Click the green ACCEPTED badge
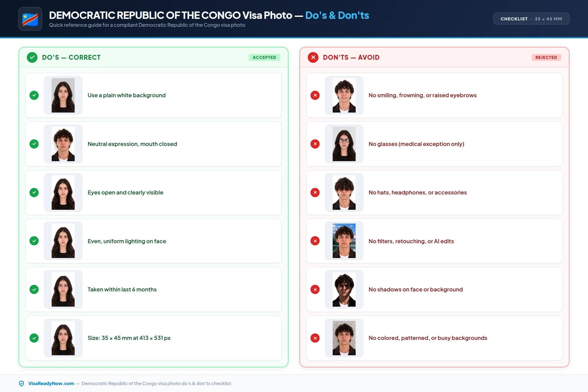This screenshot has height=392, width=588. (265, 57)
